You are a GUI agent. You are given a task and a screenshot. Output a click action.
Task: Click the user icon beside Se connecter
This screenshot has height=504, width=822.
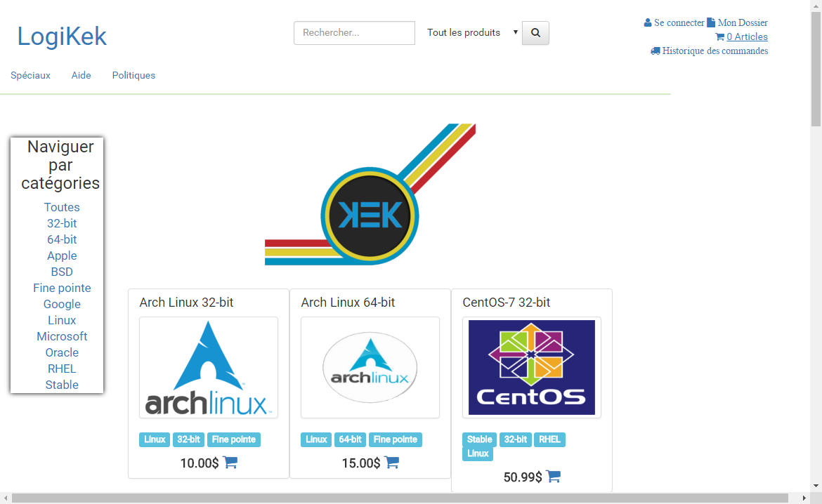tap(648, 22)
